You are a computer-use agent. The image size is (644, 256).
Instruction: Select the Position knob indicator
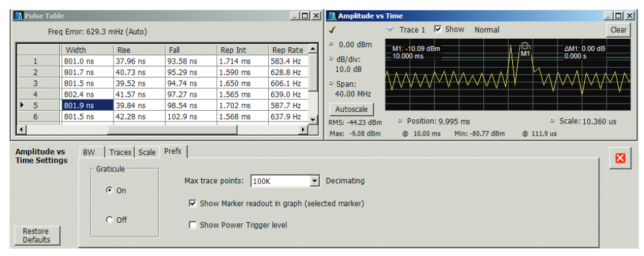point(401,121)
